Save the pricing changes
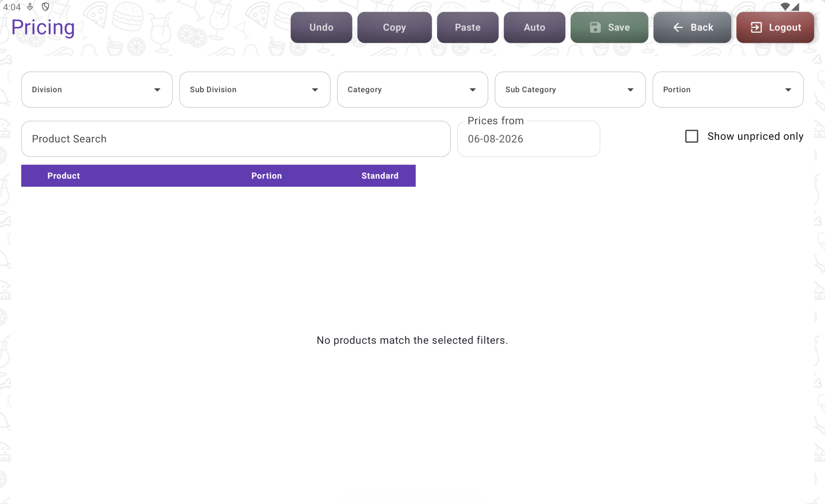Screen dimensions: 825x504 point(609,27)
